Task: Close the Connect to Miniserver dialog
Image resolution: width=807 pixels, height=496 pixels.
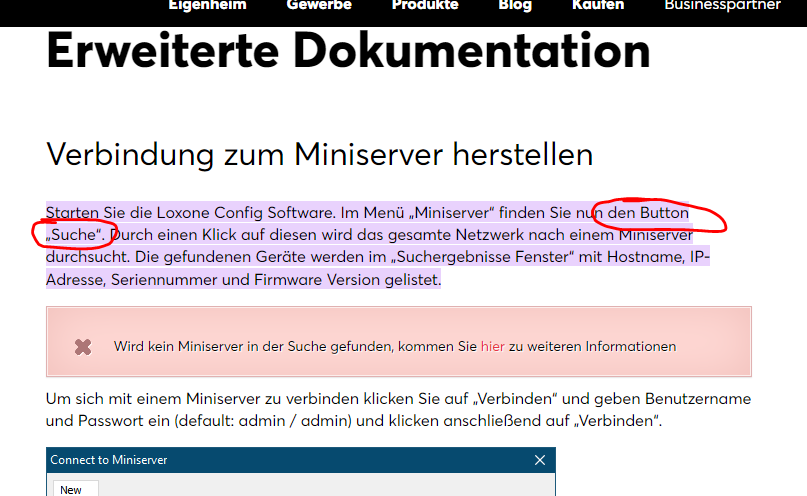Action: (539, 460)
